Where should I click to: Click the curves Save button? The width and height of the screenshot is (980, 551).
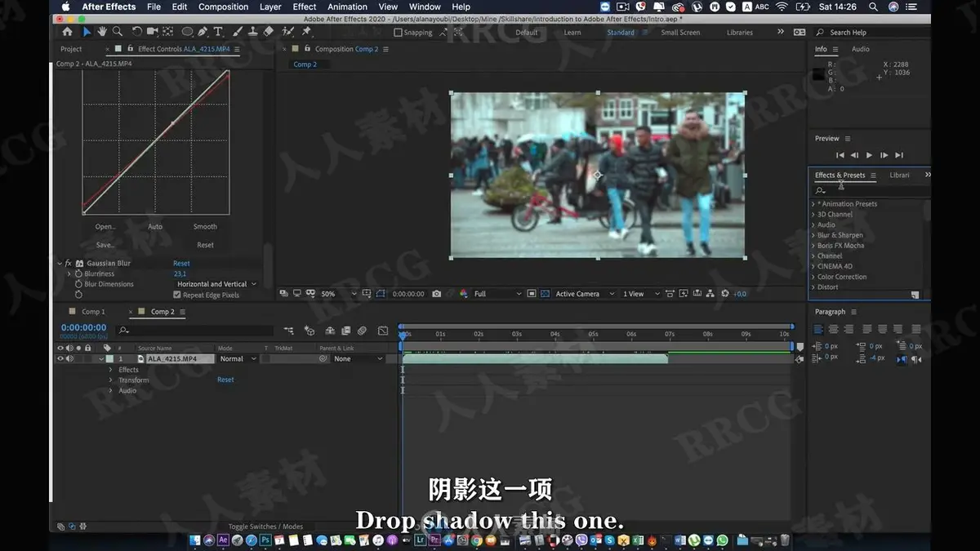[x=105, y=245]
